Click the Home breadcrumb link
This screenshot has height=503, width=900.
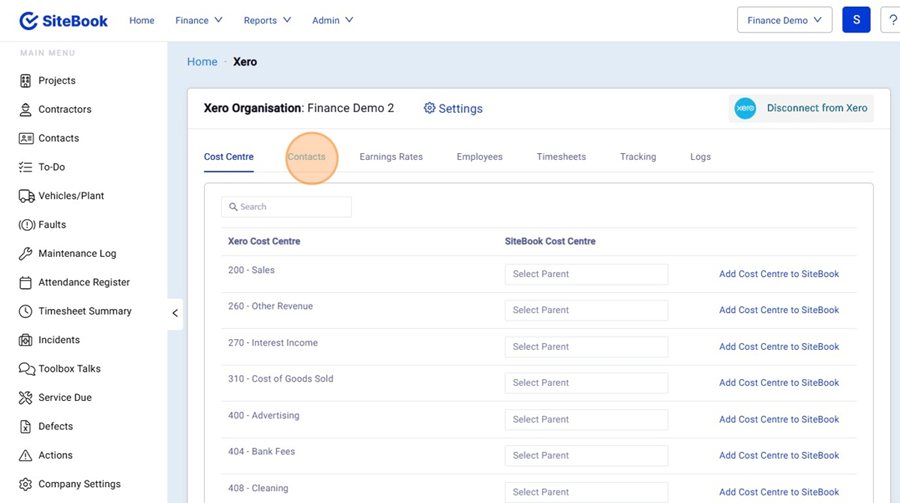coord(202,62)
